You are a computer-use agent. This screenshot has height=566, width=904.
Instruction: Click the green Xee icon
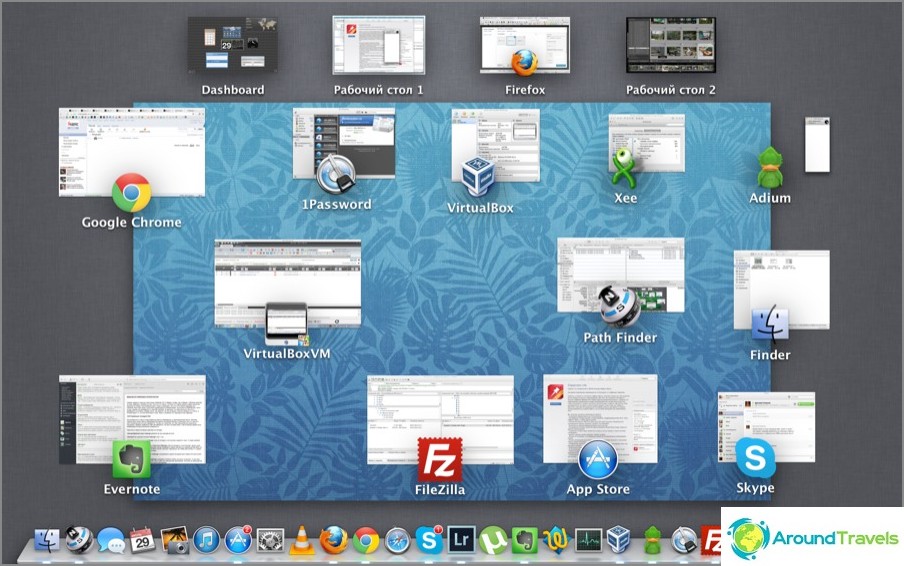coord(624,168)
